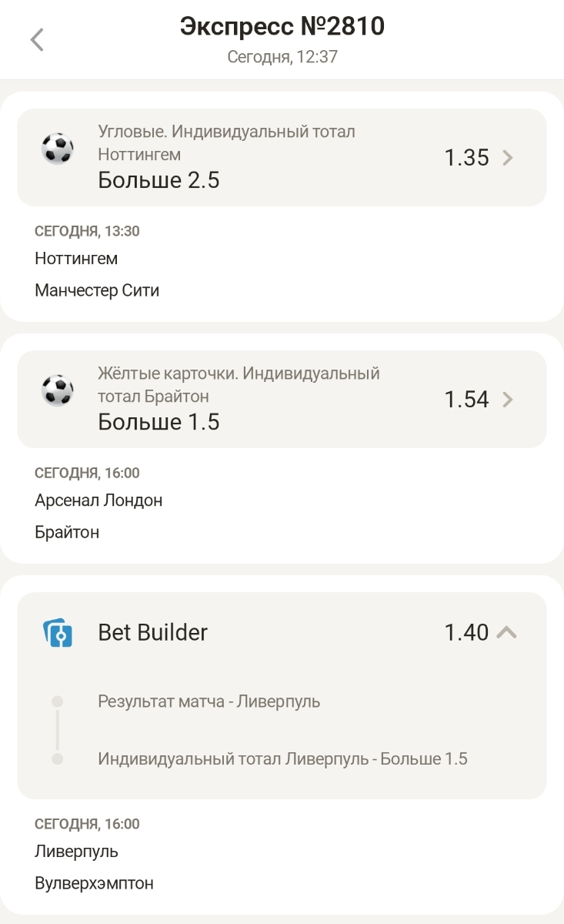Select the Больше 2.5 corners bet
564x924 pixels.
159,180
